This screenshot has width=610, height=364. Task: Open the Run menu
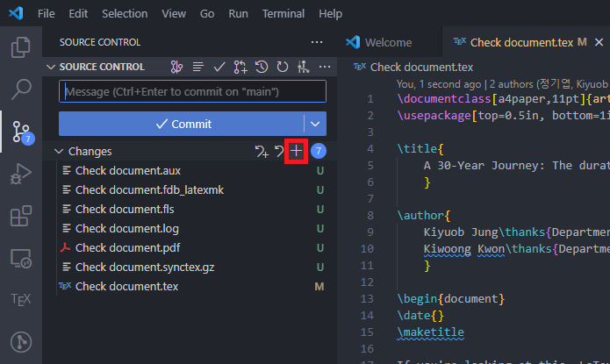[238, 14]
